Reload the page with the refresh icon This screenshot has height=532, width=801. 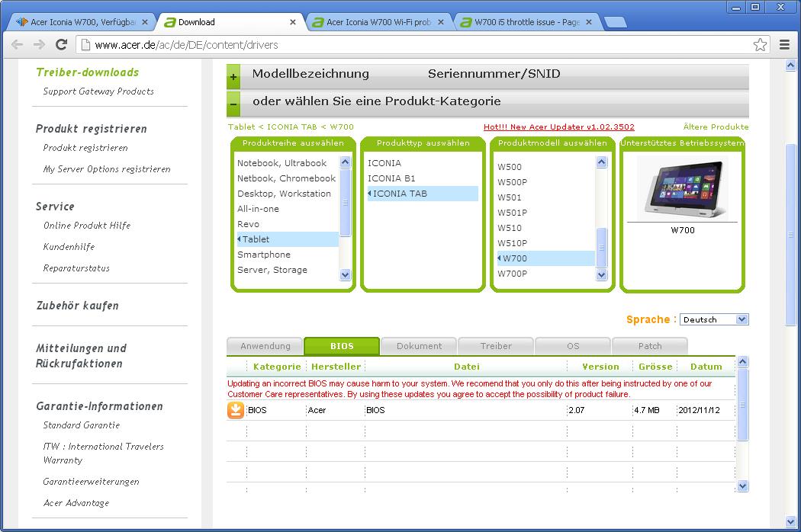[61, 45]
